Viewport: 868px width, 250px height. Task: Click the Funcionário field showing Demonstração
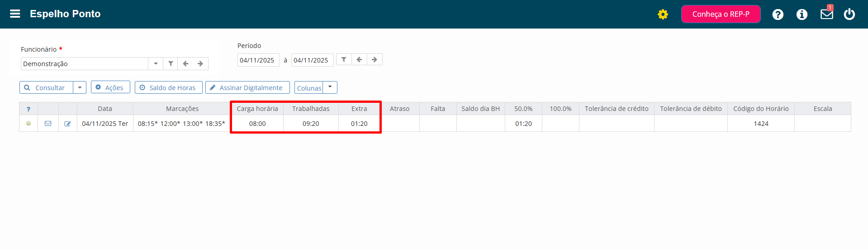point(85,63)
